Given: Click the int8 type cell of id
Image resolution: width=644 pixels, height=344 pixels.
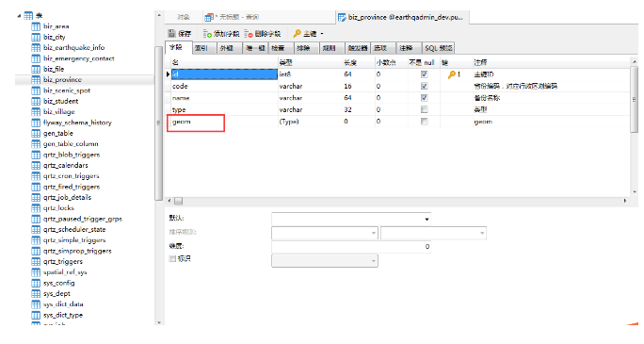Looking at the screenshot, I should (310, 74).
